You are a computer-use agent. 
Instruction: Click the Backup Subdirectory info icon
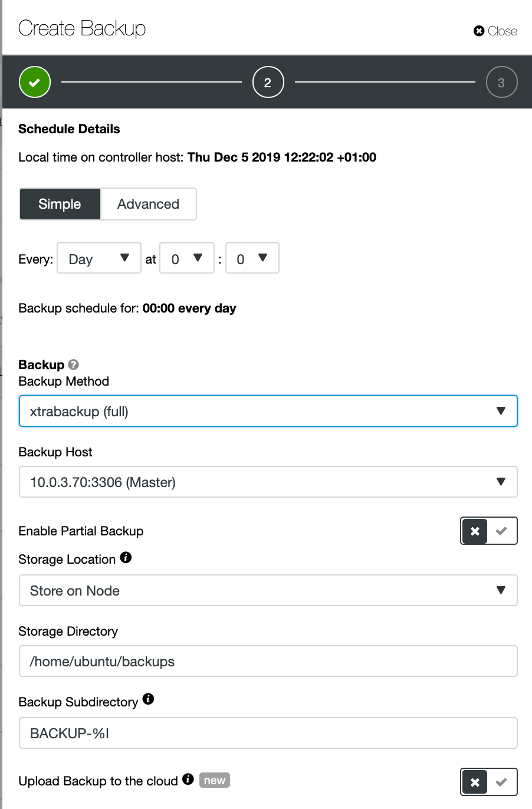(x=148, y=699)
